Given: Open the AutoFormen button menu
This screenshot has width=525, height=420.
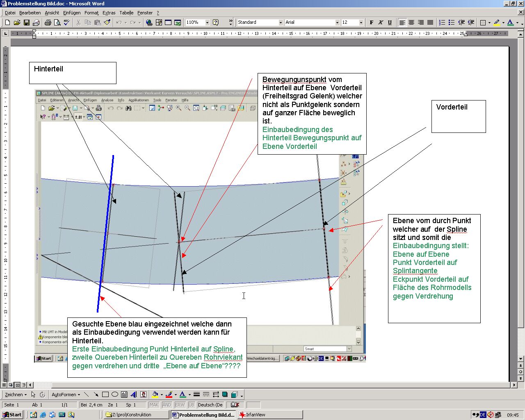Looking at the screenshot, I should point(66,395).
